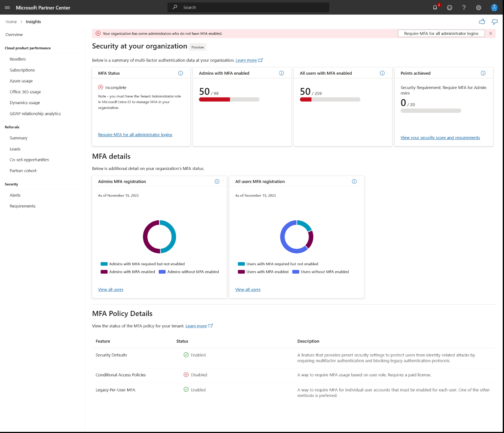Open the notifications bell

pos(435,7)
